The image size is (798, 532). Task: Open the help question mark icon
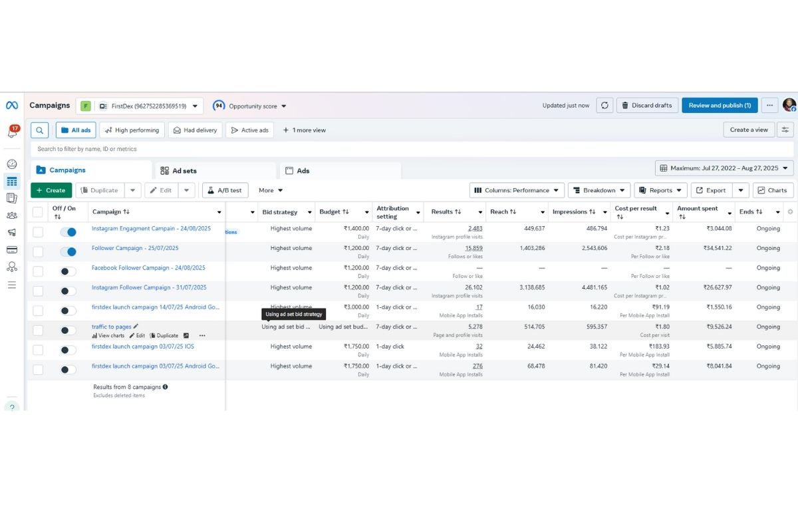tap(12, 406)
